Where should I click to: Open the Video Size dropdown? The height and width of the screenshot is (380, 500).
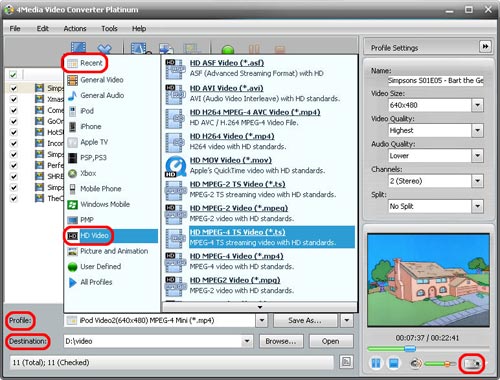(477, 105)
